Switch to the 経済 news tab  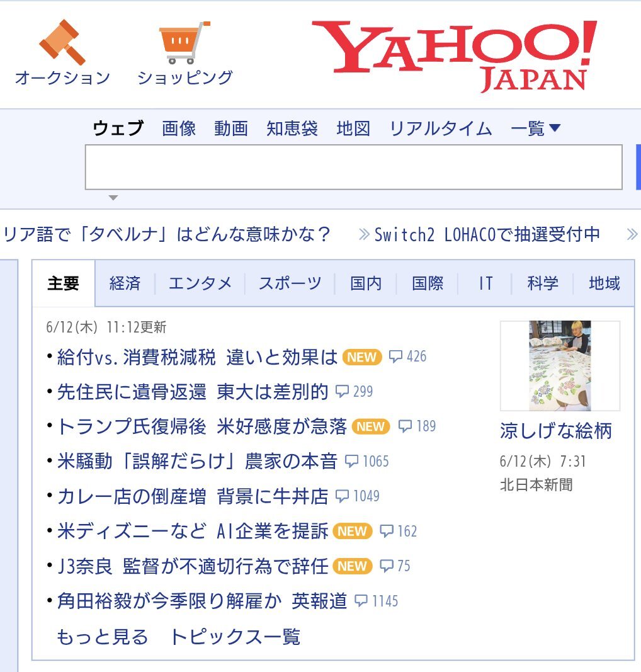click(x=125, y=283)
